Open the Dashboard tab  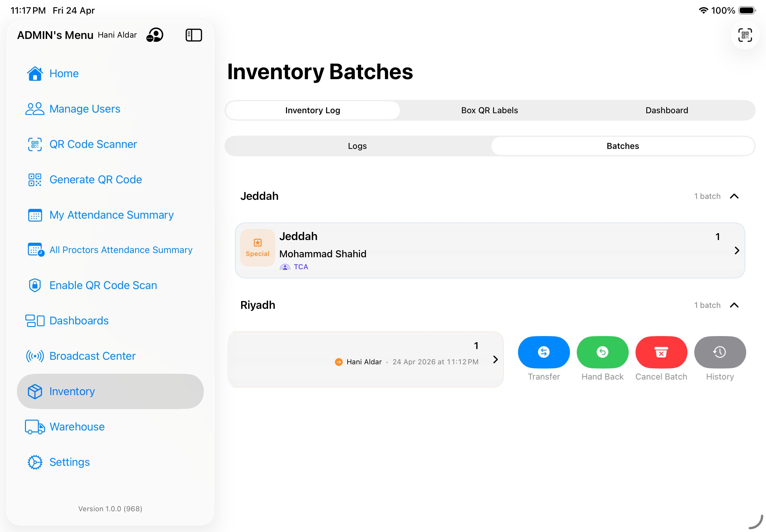pos(666,110)
